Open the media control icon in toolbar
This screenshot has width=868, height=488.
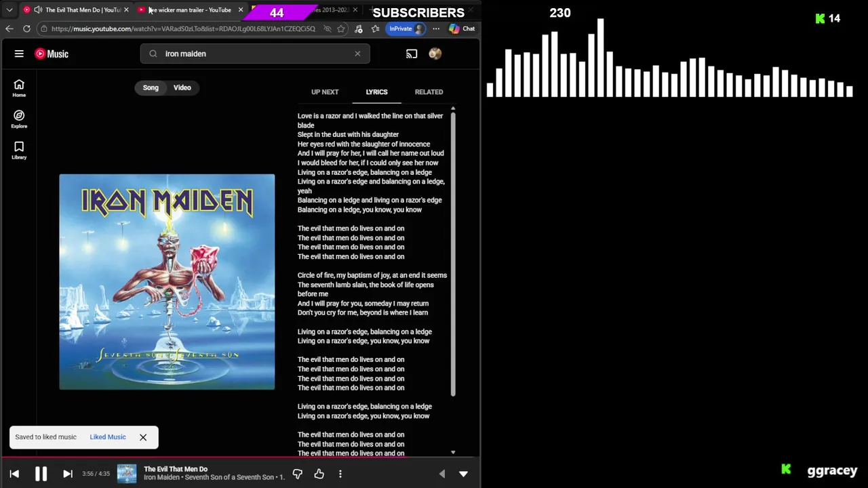[359, 28]
